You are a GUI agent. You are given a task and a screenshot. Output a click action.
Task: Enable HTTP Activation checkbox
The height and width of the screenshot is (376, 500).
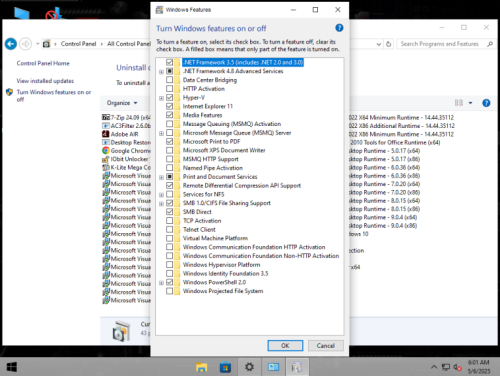pos(170,89)
